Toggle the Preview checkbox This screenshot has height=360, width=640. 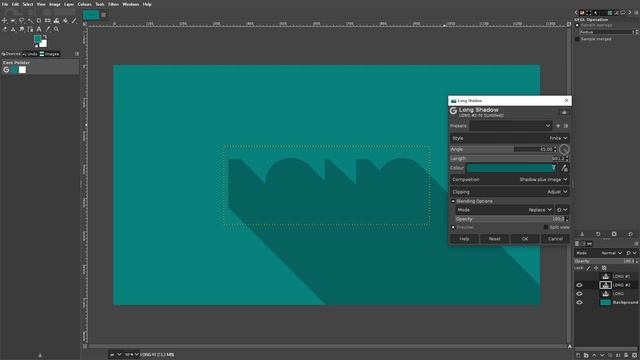(453, 227)
